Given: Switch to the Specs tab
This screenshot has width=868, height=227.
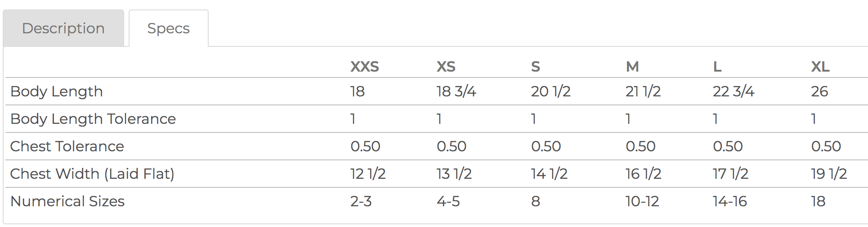Looking at the screenshot, I should tap(169, 28).
